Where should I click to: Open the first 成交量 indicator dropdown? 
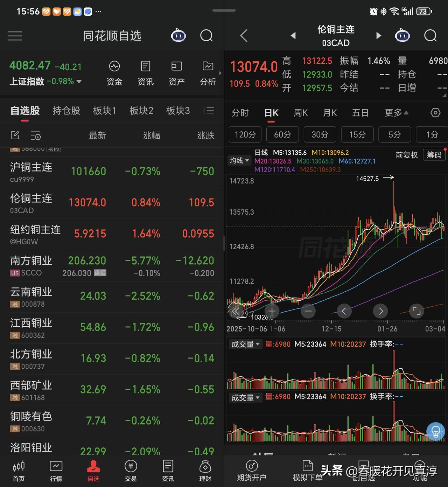tap(245, 344)
